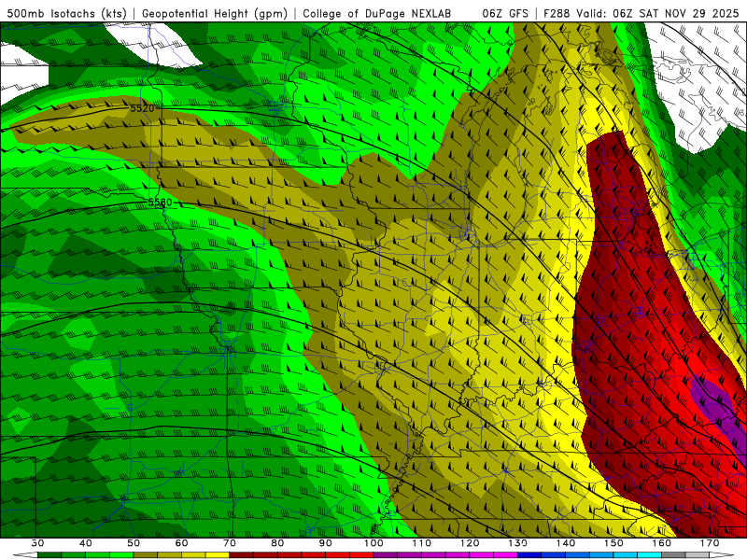Select the bright magenta swatch before 130
This screenshot has width=747, height=560.
(x=505, y=555)
